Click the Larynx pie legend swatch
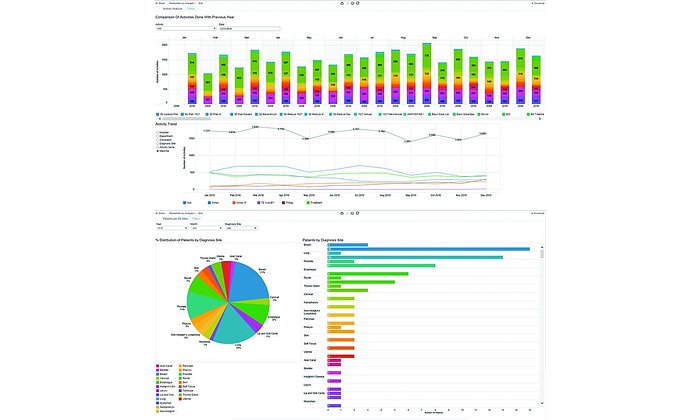This screenshot has width=700, height=420. [x=158, y=391]
